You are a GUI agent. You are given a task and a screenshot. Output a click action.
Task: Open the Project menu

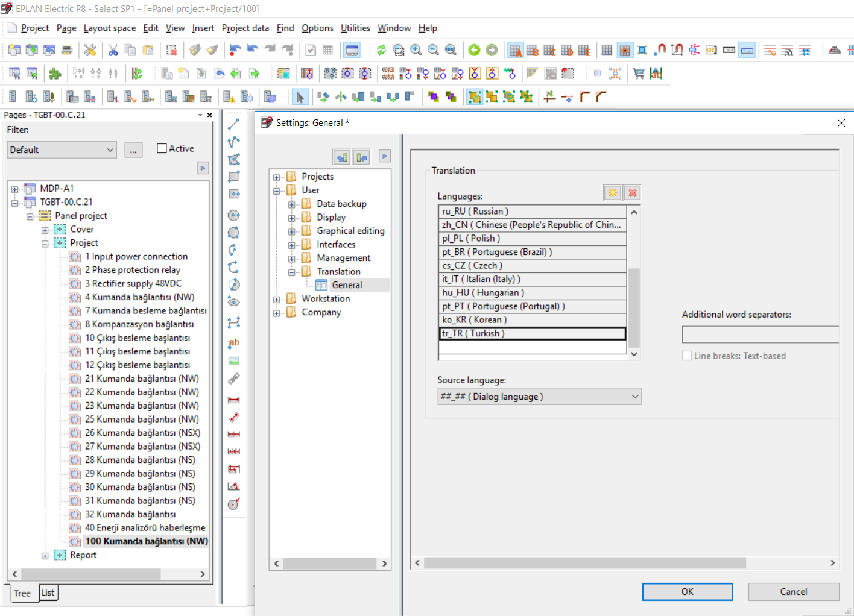click(x=35, y=28)
